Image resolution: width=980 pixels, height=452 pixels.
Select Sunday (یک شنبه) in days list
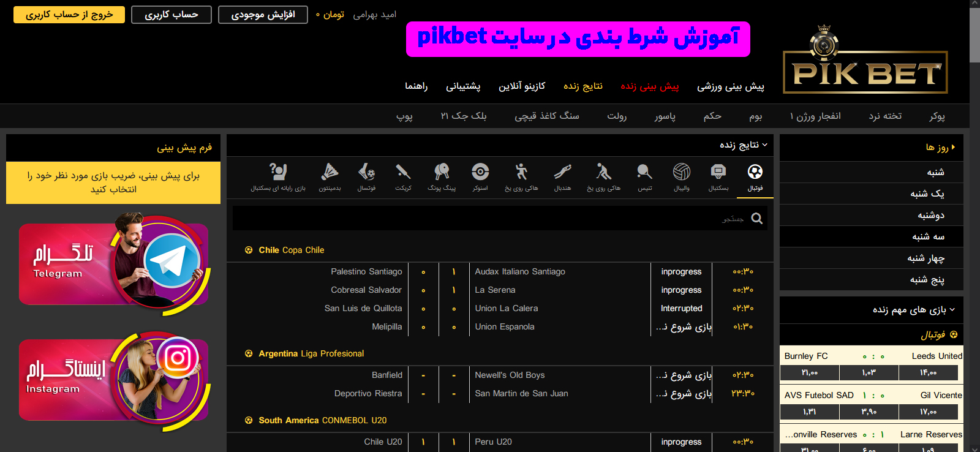point(871,194)
